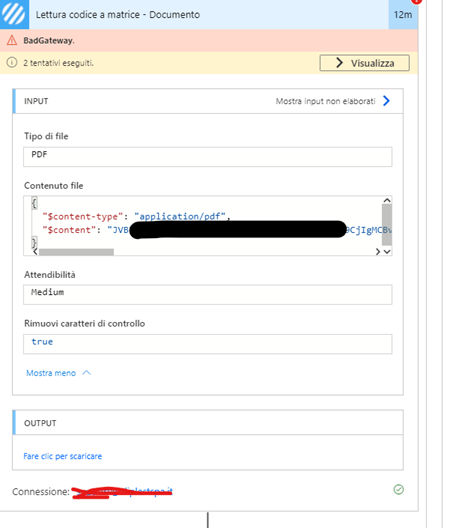Click the "application/pdf" value in JSON
This screenshot has width=450, height=528.
[180, 216]
